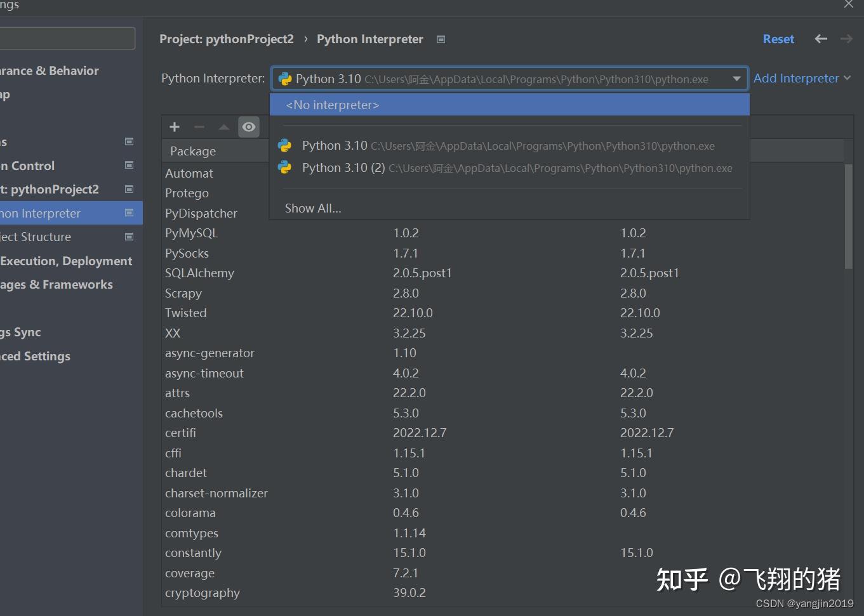864x616 pixels.
Task: Click the icon beside the selected Python Interpreter sidebar item
Action: pos(129,213)
